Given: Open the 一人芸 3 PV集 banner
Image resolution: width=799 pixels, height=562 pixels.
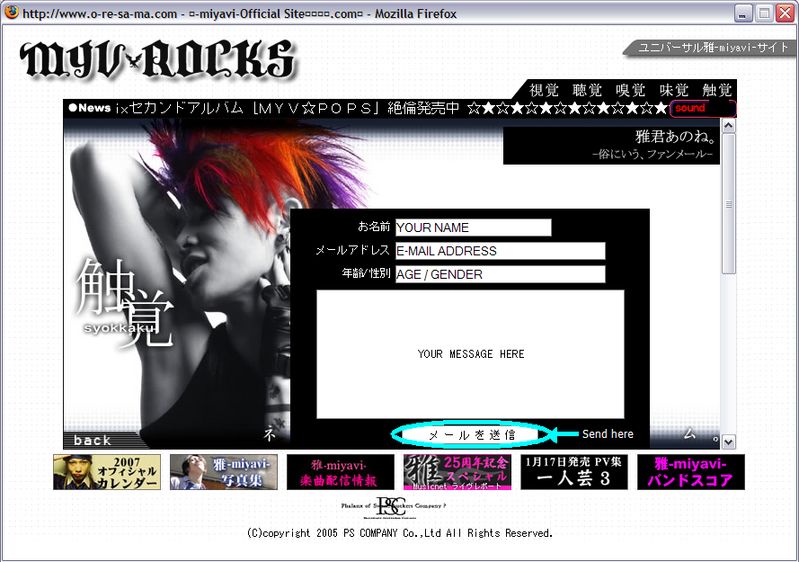Looking at the screenshot, I should (x=574, y=472).
